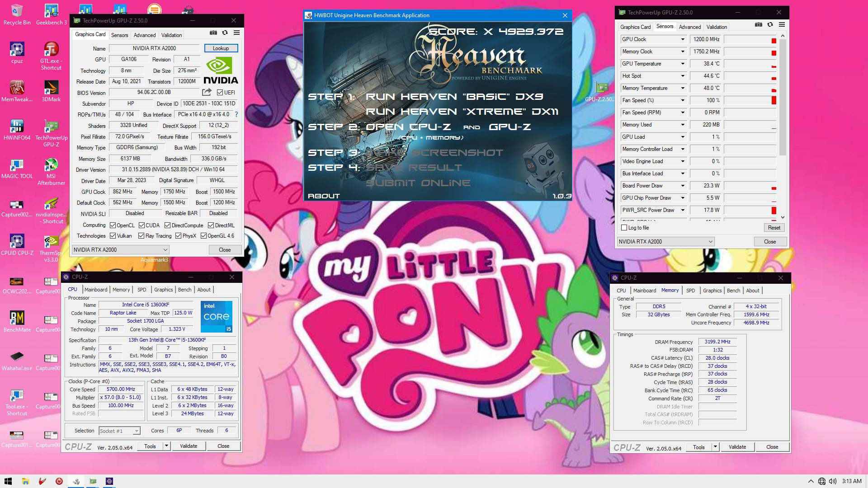868x488 pixels.
Task: Open GPU-Z.2.50 file icon on desktop
Action: [601, 91]
